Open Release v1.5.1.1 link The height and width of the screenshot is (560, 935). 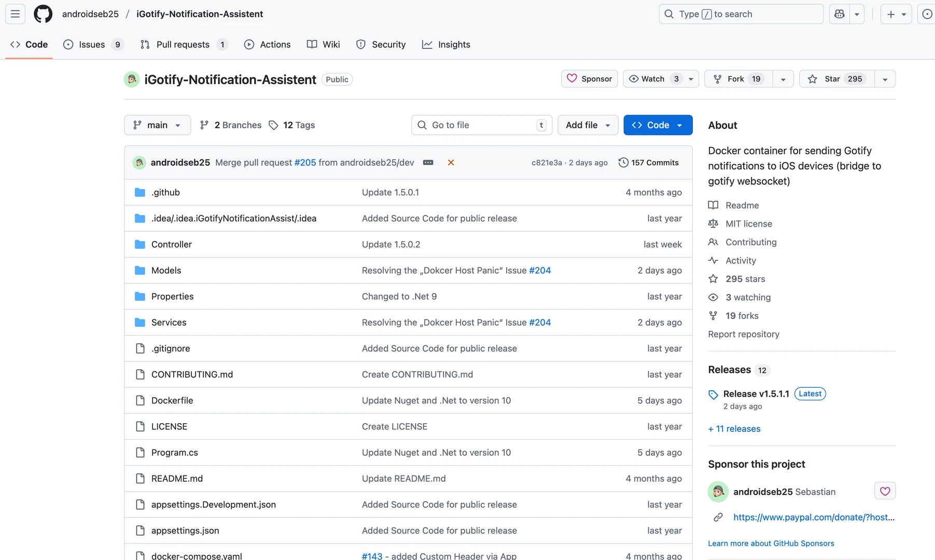[x=756, y=394]
